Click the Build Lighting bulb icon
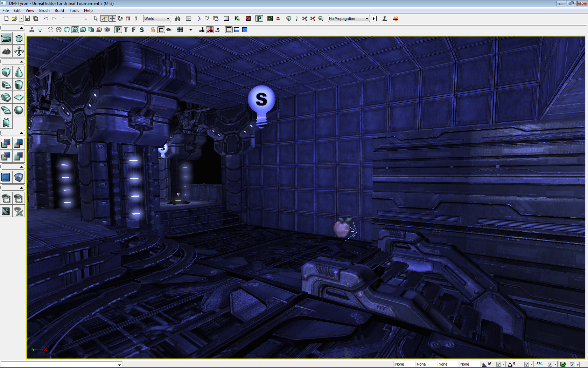 [x=296, y=19]
